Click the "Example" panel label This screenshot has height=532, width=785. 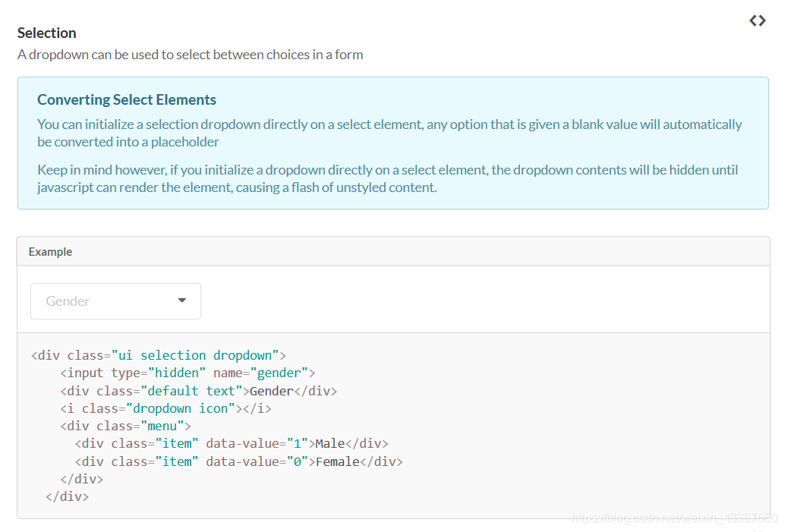50,252
